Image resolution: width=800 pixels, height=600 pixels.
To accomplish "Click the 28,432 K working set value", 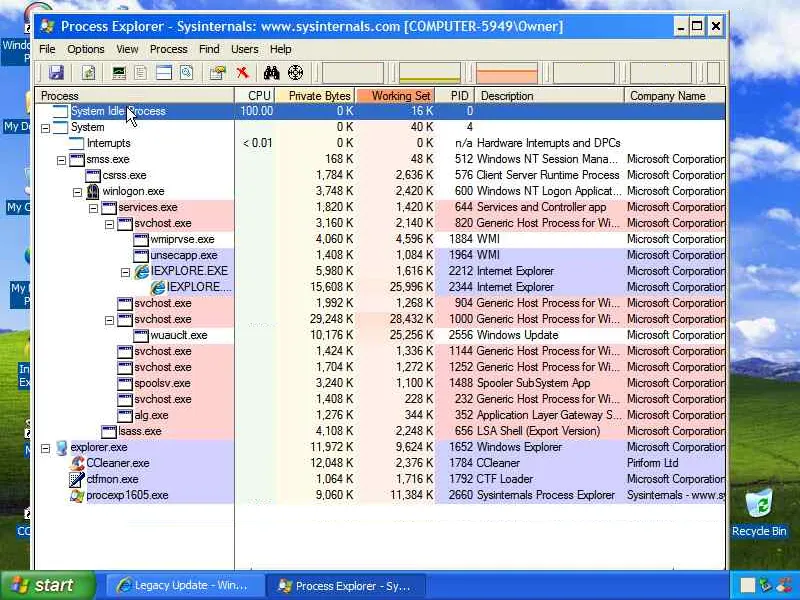I will 411,319.
